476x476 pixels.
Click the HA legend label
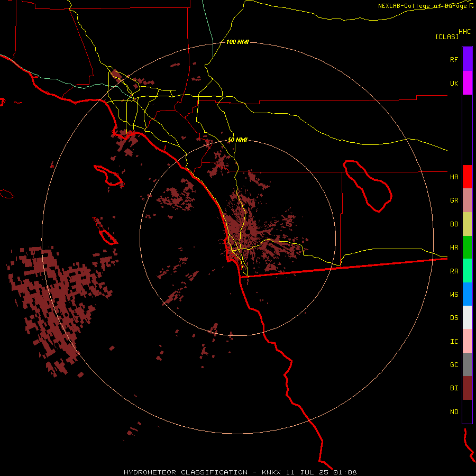tap(454, 177)
